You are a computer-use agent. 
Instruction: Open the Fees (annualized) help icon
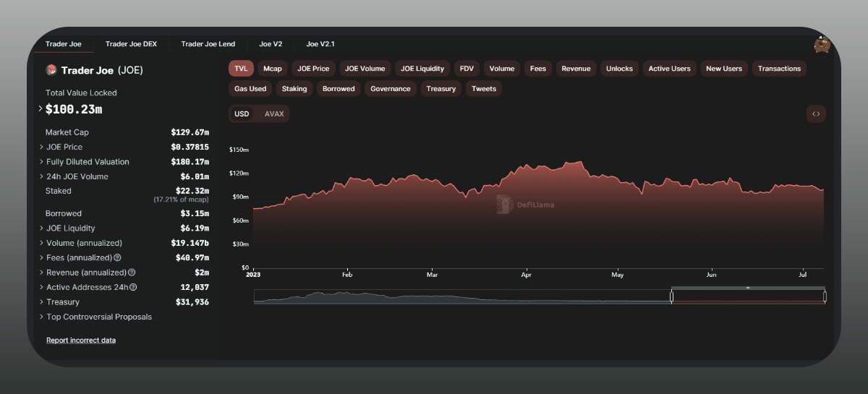pos(117,257)
